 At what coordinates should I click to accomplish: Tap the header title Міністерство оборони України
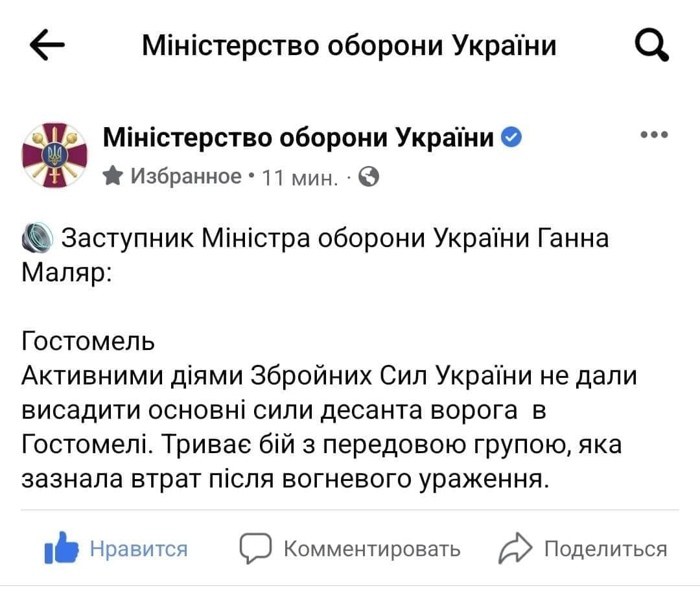click(x=349, y=47)
